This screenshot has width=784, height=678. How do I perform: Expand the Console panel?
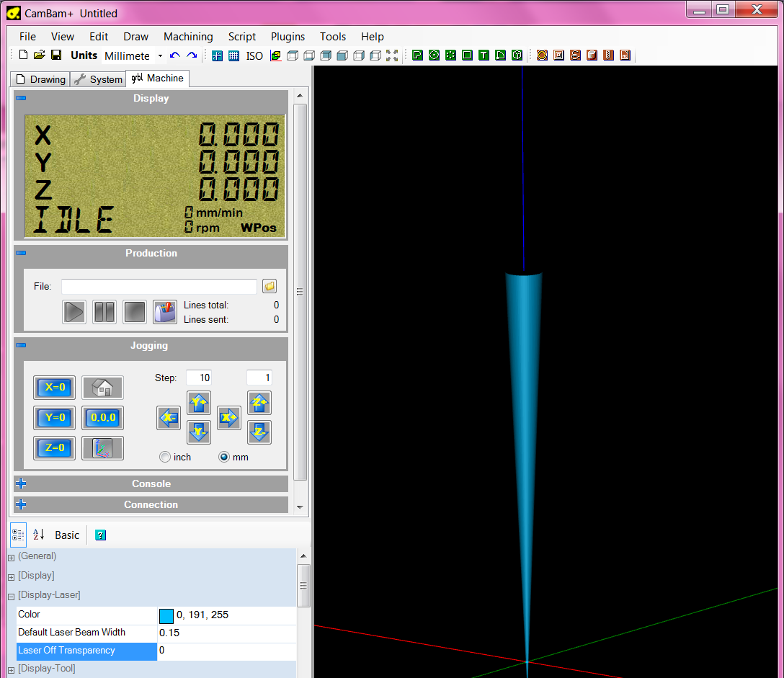click(x=21, y=483)
